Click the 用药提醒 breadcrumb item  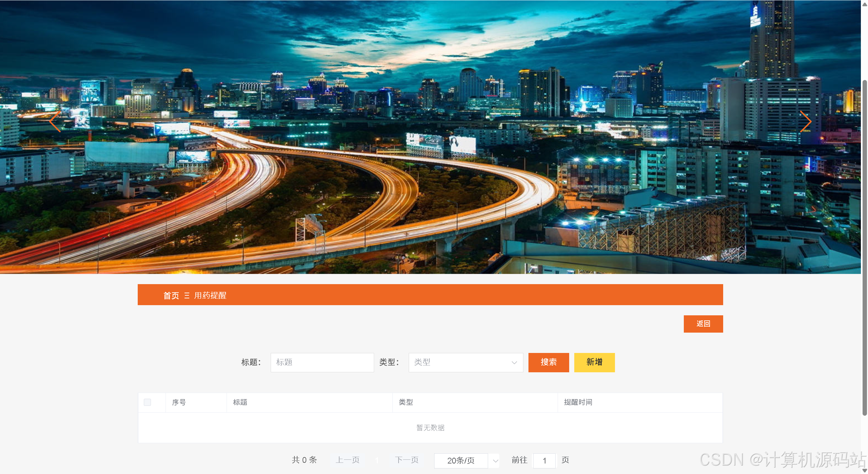click(210, 295)
